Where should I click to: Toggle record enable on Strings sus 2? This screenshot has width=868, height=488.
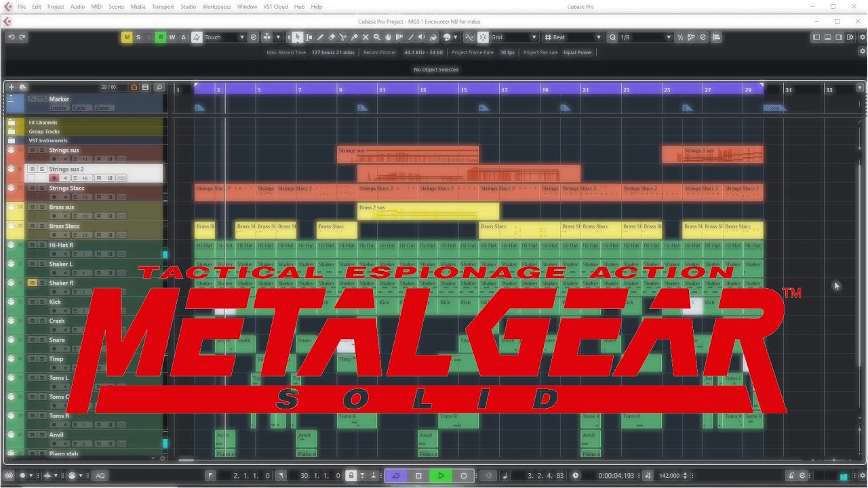[x=54, y=178]
